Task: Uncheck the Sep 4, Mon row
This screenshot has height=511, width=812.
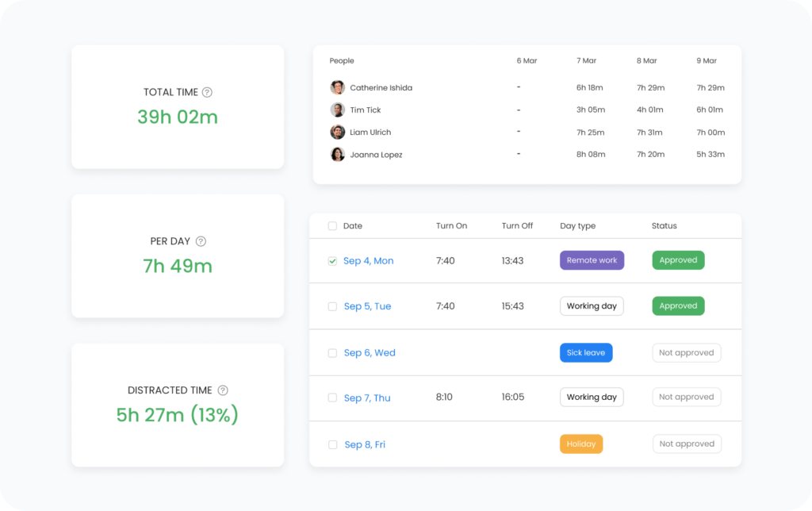Action: click(x=332, y=259)
